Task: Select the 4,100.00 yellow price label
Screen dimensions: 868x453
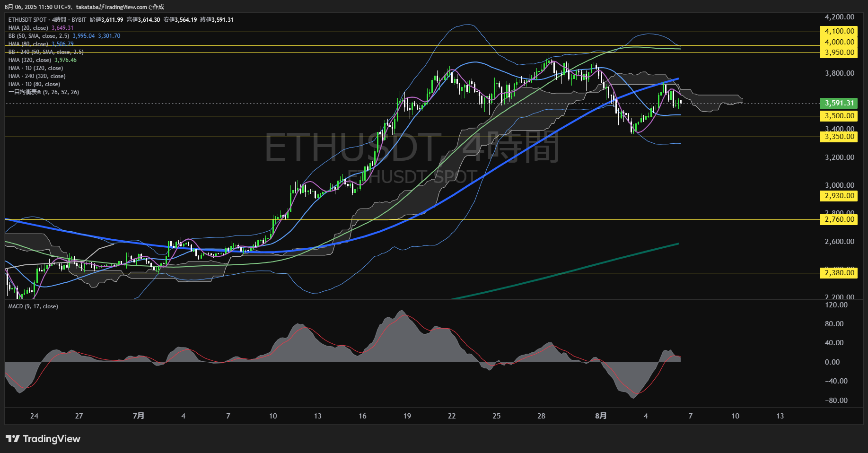Action: (x=839, y=31)
